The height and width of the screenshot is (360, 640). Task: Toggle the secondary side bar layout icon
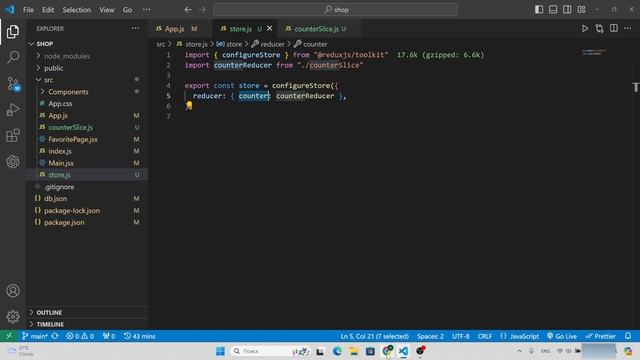pyautogui.click(x=567, y=9)
